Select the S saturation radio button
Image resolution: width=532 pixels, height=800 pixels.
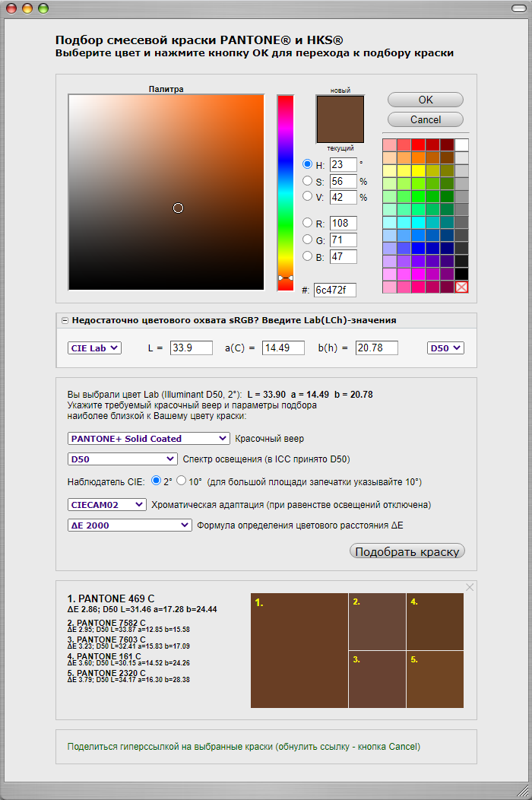pyautogui.click(x=307, y=181)
